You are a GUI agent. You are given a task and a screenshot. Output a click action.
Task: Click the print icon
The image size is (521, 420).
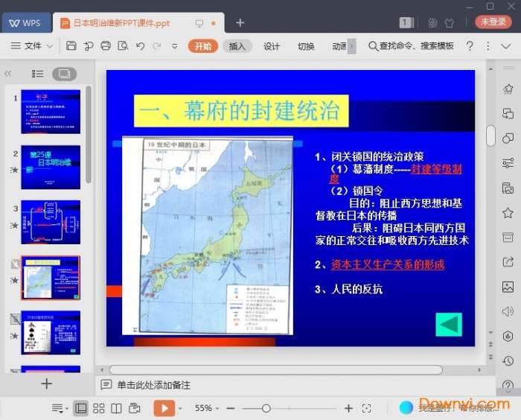pyautogui.click(x=106, y=46)
